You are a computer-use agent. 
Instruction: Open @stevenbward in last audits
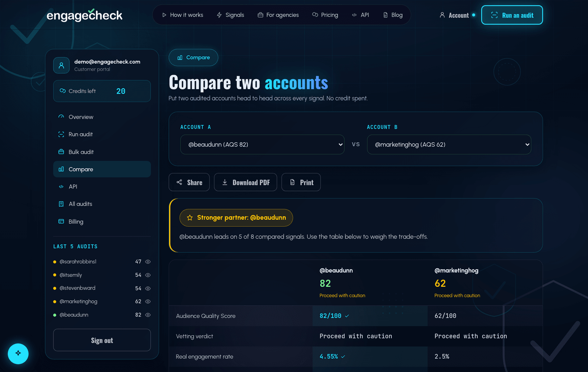click(77, 288)
